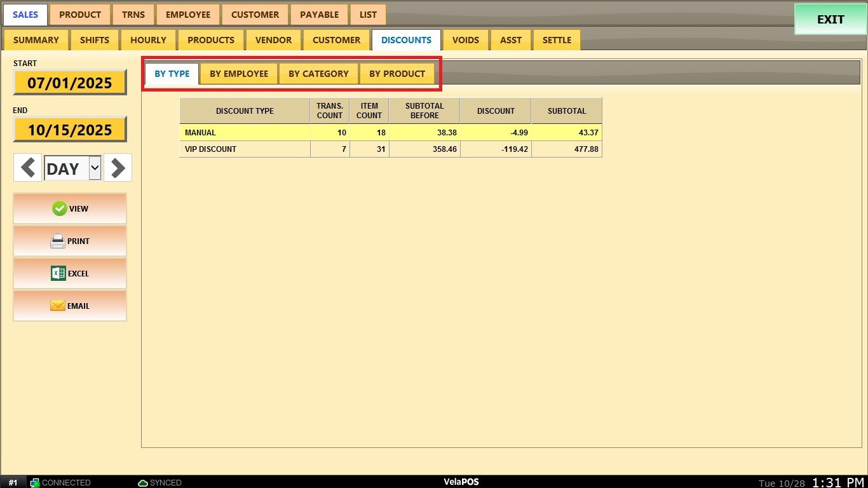Click the envelope Email icon
Screen dimensions: 868x488
pyautogui.click(x=58, y=306)
